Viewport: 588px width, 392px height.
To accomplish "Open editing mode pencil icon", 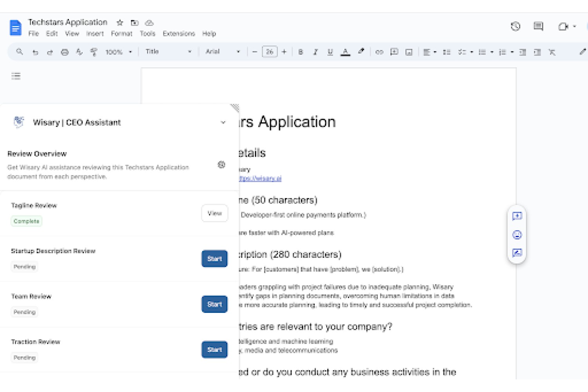I will [x=583, y=52].
